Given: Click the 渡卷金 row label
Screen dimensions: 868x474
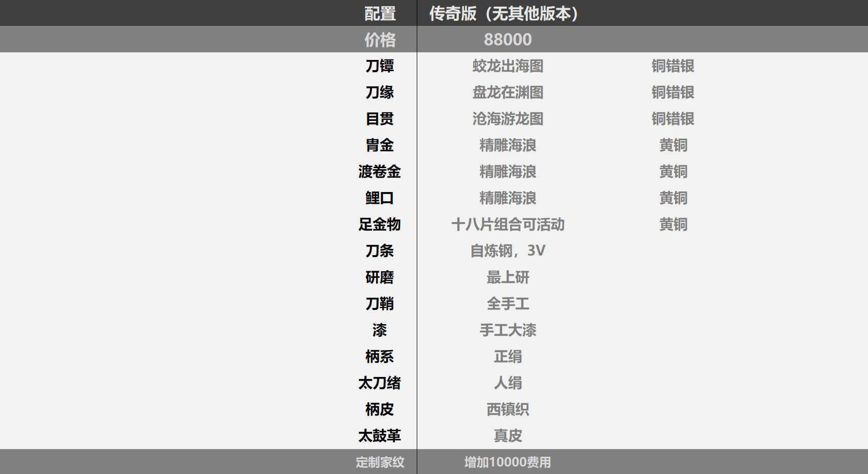Looking at the screenshot, I should [380, 172].
